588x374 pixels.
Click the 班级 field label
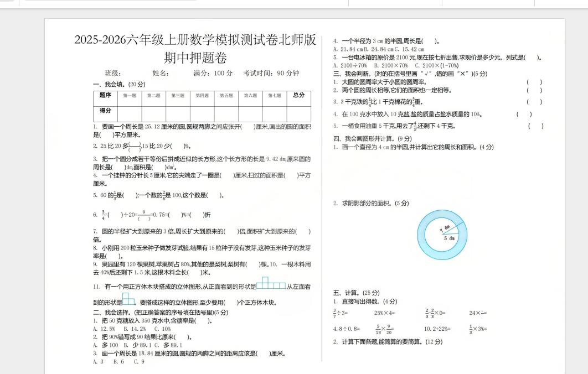click(113, 73)
